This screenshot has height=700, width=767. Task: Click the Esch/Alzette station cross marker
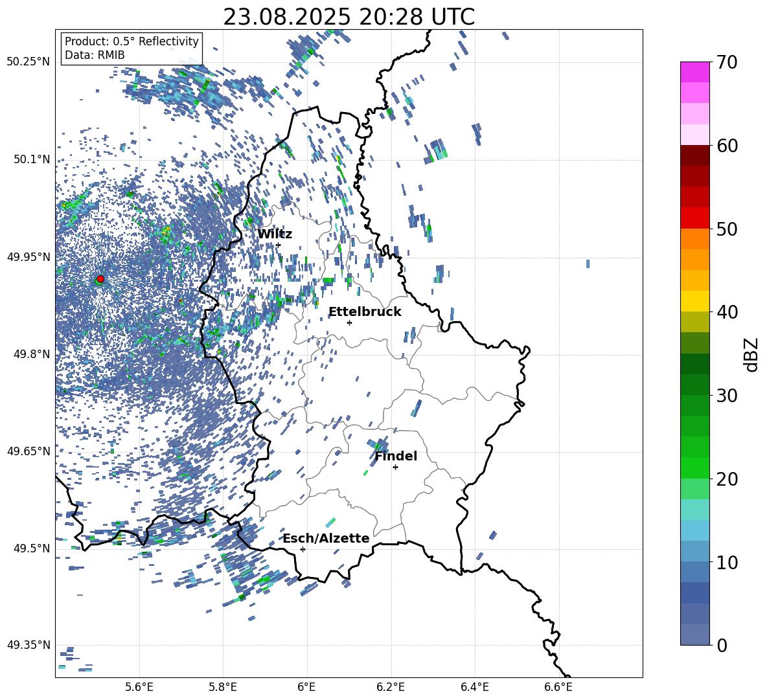click(303, 549)
